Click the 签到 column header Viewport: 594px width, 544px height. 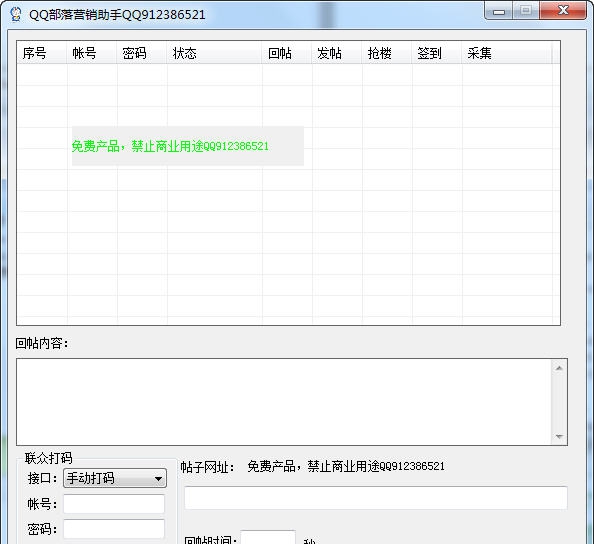(437, 53)
